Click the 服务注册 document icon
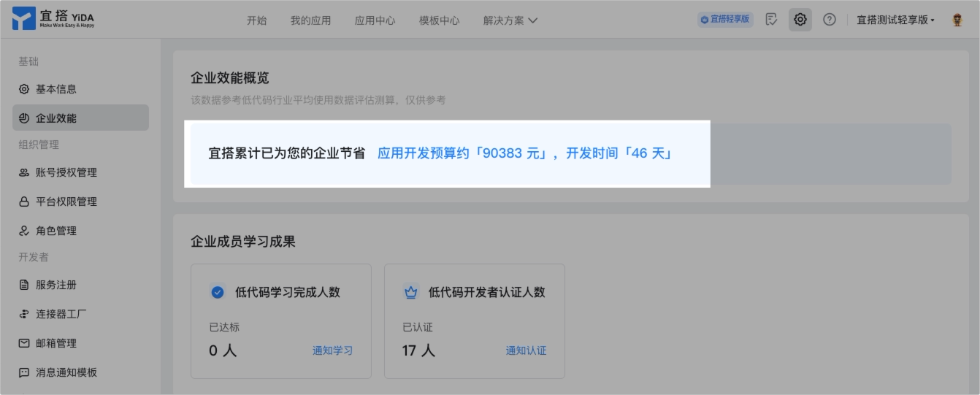980x395 pixels. click(x=24, y=285)
